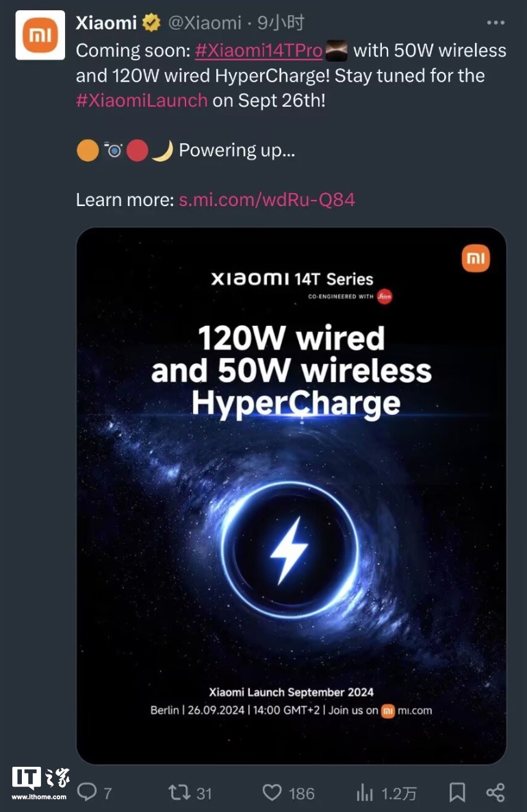Screen dimensions: 527x812
Task: Click the orange Mi logo in poster corner
Action: 476,258
